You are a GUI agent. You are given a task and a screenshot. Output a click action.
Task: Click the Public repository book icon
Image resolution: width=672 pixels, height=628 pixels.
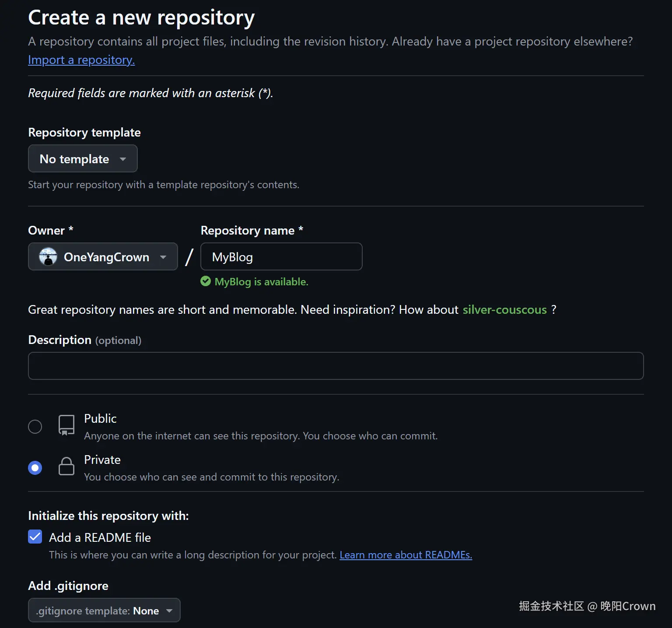click(x=66, y=425)
